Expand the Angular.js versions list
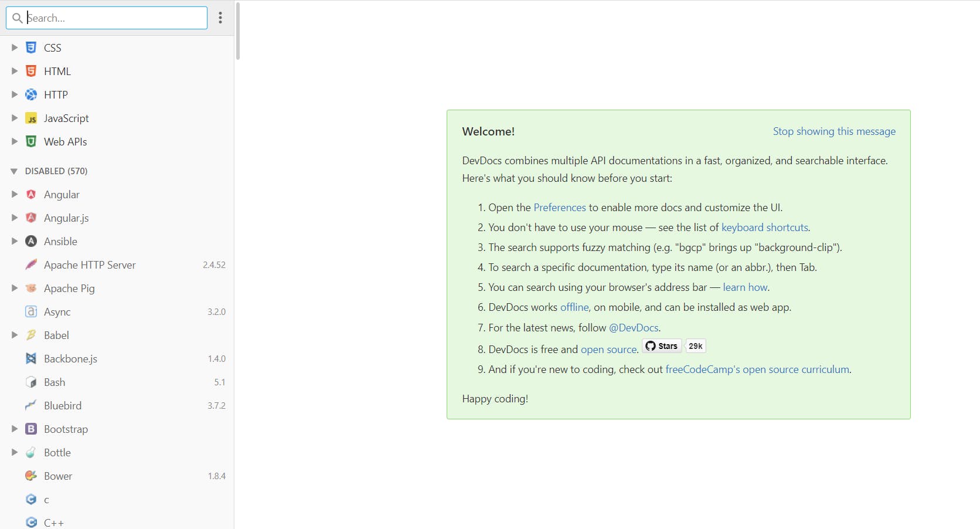 [15, 218]
